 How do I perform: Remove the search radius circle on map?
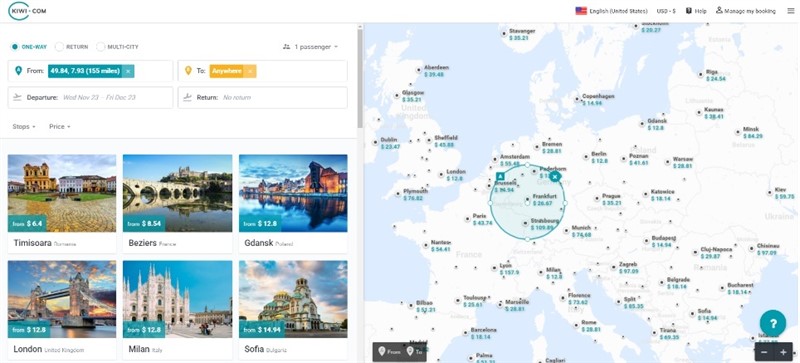pos(555,176)
